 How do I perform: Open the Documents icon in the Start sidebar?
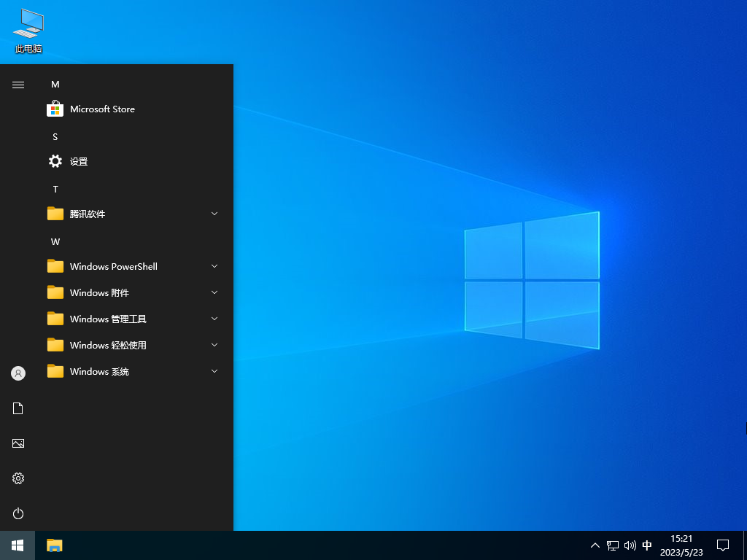pyautogui.click(x=18, y=408)
